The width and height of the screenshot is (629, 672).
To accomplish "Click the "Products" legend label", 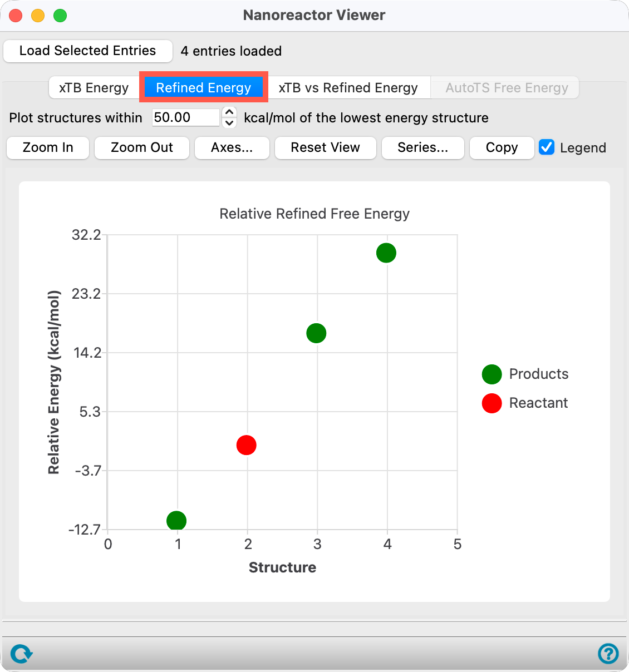I will pos(539,374).
